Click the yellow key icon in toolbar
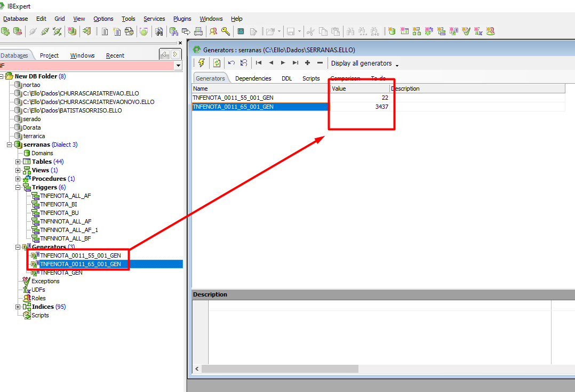Image resolution: width=575 pixels, height=392 pixels. (226, 31)
